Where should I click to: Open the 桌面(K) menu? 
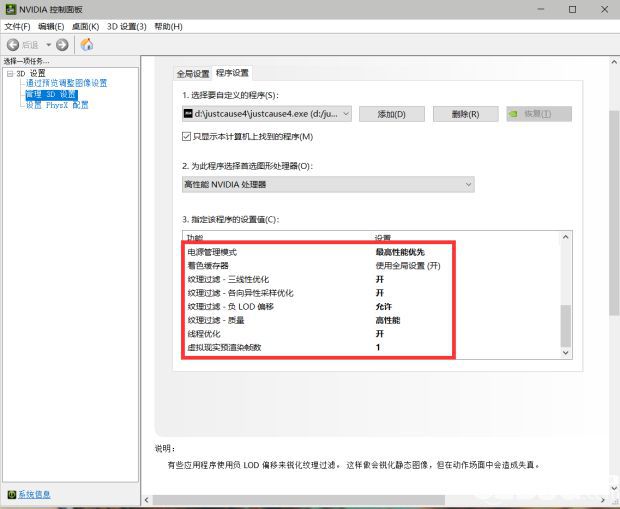click(85, 26)
